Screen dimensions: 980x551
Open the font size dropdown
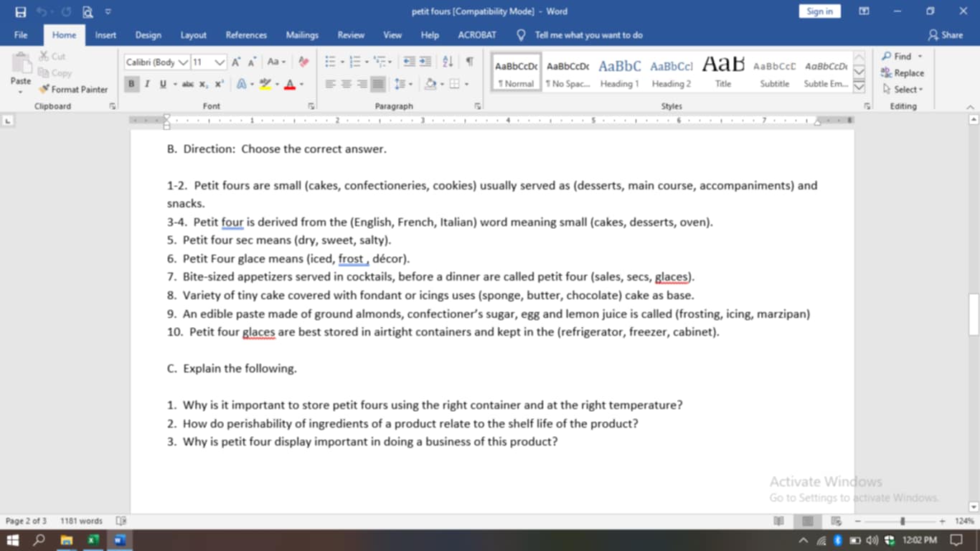[220, 62]
